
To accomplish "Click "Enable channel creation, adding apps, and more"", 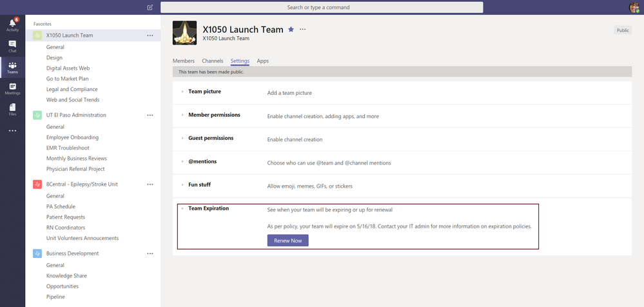I will click(x=323, y=116).
